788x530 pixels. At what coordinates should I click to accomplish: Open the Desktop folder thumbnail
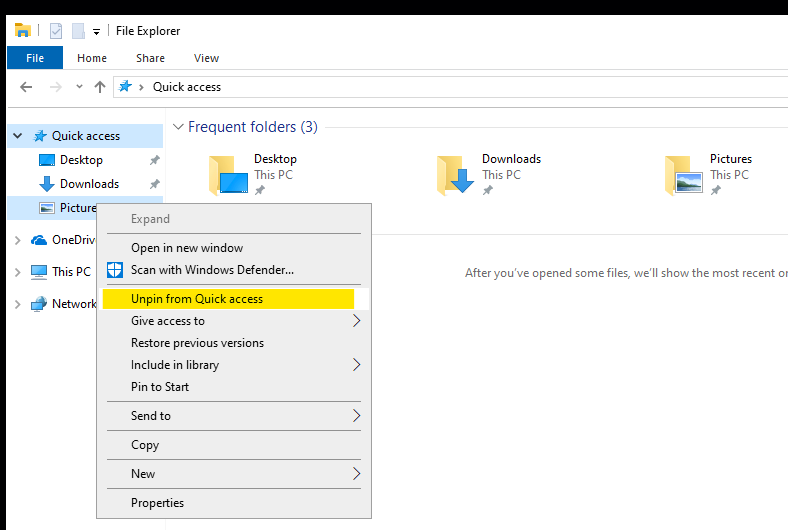coord(228,175)
